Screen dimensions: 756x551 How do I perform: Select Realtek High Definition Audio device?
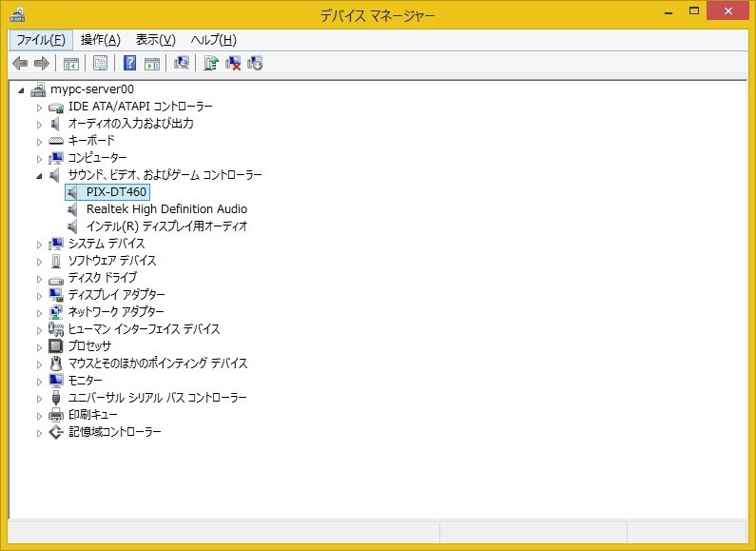pos(166,209)
